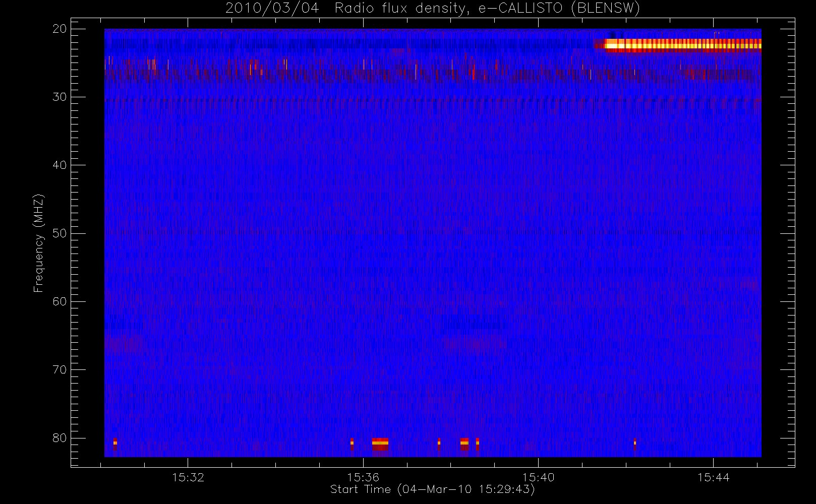
Task: Click the 15:36 time tick label
Action: pos(363,477)
